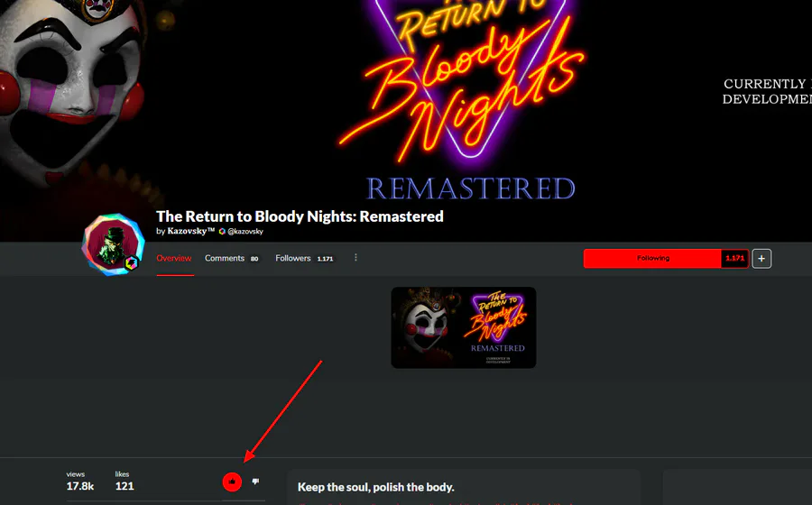Open the Followers tab
Screen dimensions: 812x505
click(293, 258)
